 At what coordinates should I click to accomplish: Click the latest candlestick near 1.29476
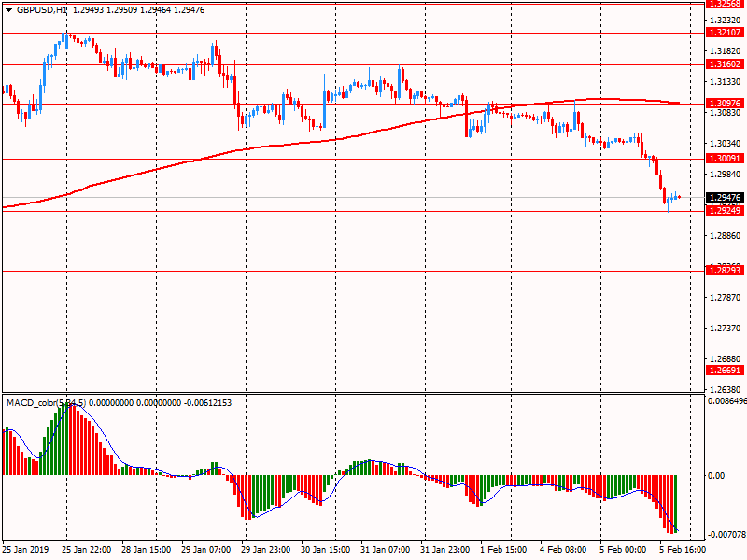point(678,197)
